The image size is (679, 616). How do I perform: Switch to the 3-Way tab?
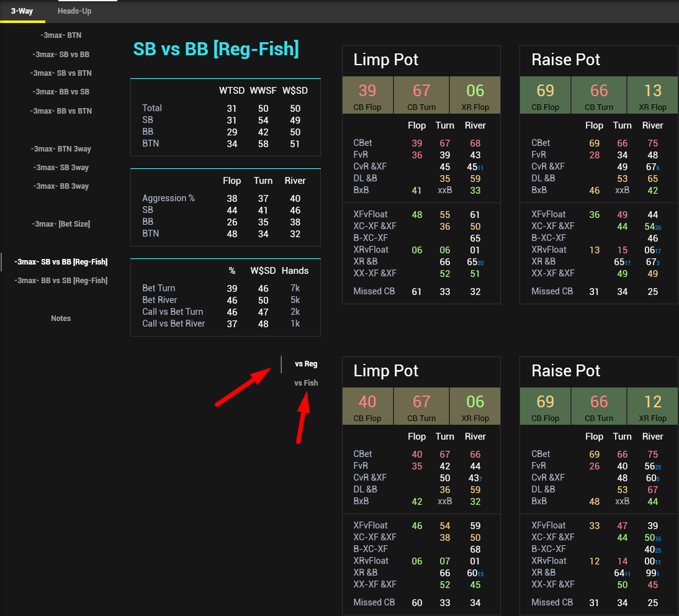pyautogui.click(x=22, y=11)
